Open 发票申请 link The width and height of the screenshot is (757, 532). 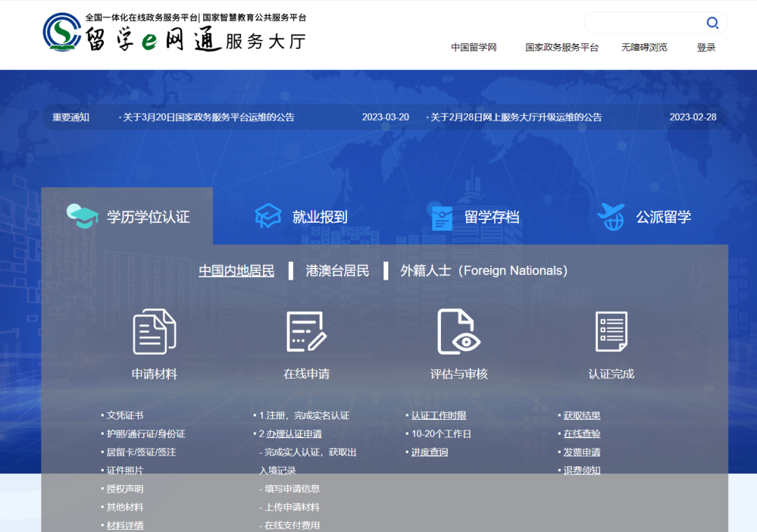(582, 452)
